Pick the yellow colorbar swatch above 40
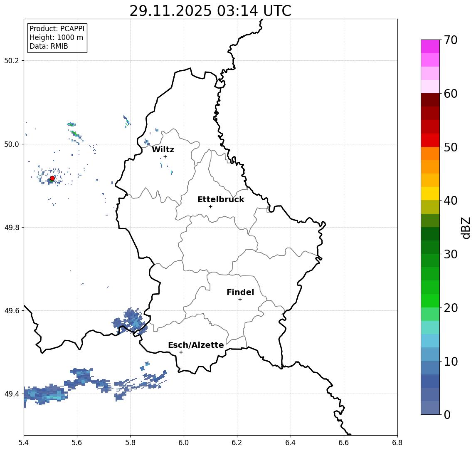 pos(430,193)
